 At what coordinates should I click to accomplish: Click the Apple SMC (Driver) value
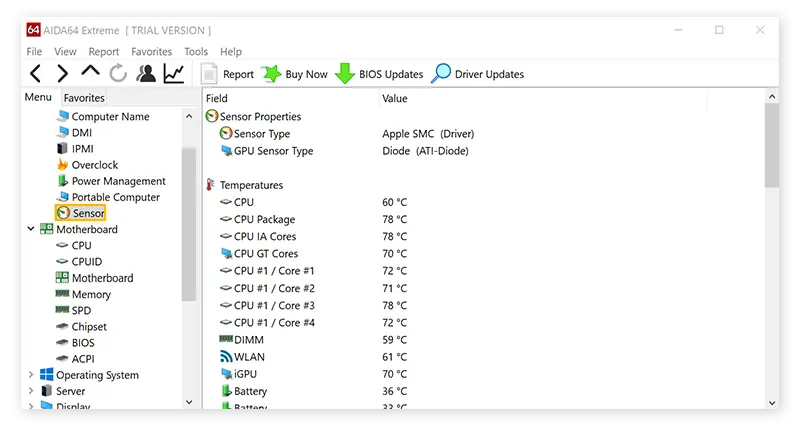[428, 134]
